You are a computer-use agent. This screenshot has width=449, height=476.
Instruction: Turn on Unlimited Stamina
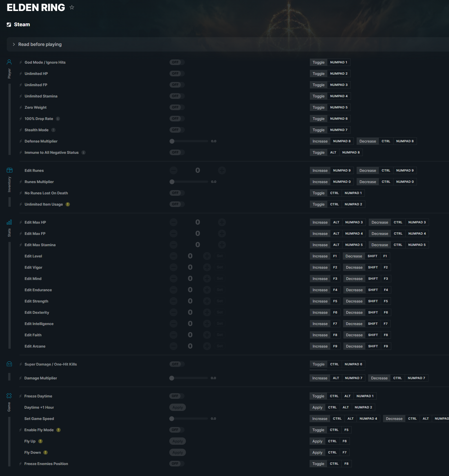click(177, 96)
